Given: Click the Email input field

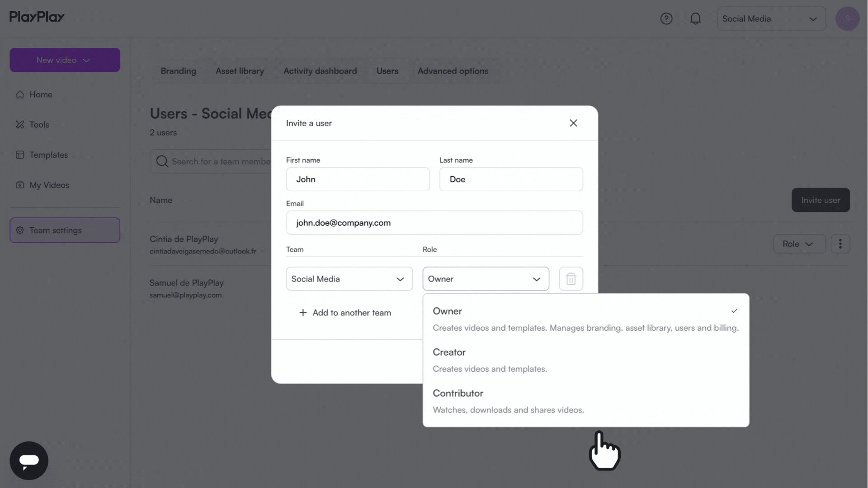Looking at the screenshot, I should pyautogui.click(x=434, y=223).
